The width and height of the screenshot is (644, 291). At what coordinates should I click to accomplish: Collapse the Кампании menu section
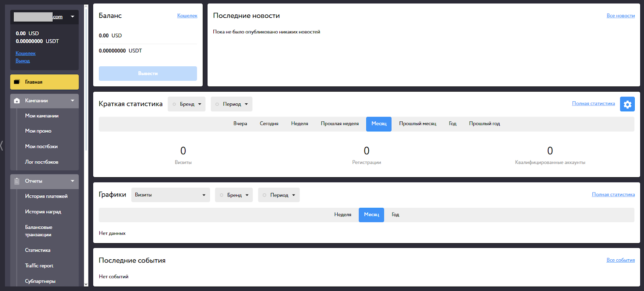tap(72, 101)
